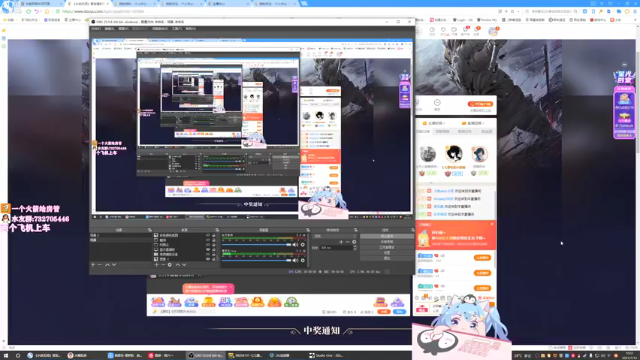
Task: Open the scene transition type dropdown
Action: (x=334, y=236)
